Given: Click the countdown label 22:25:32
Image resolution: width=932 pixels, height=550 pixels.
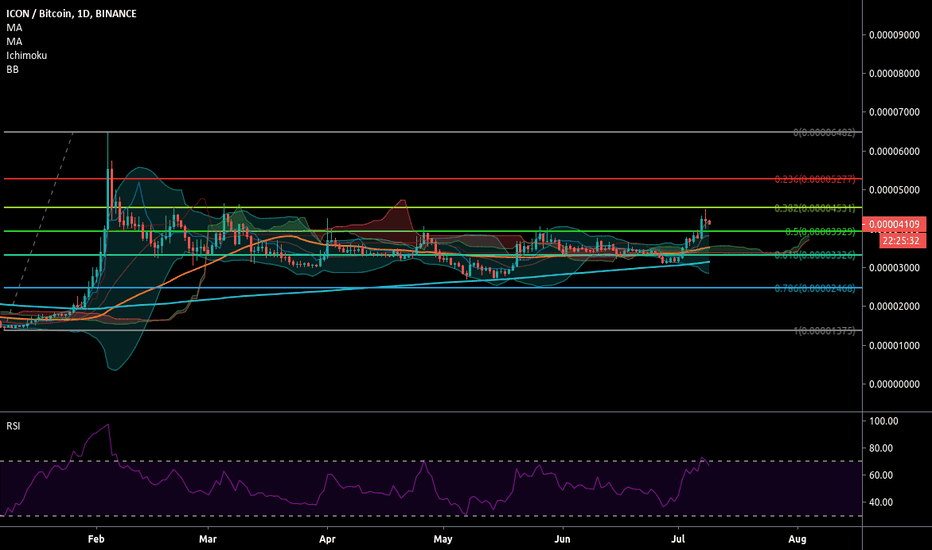Looking at the screenshot, I should click(901, 240).
